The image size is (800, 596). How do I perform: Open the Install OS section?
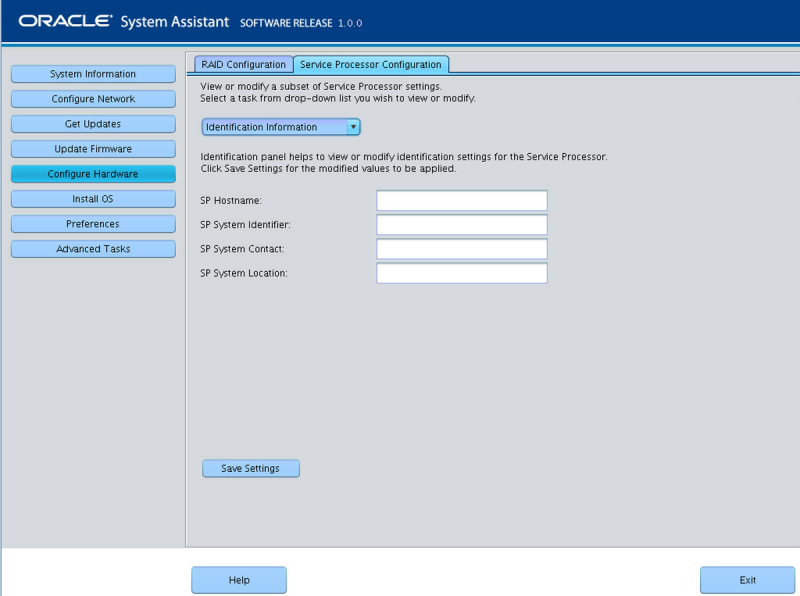[93, 199]
